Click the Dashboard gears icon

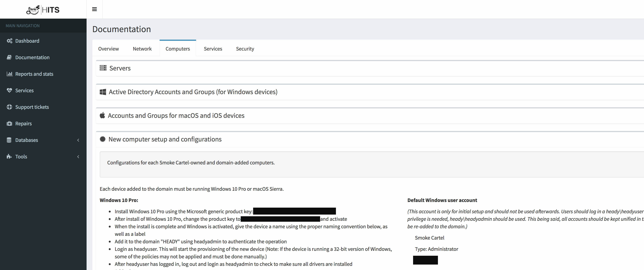(9, 41)
